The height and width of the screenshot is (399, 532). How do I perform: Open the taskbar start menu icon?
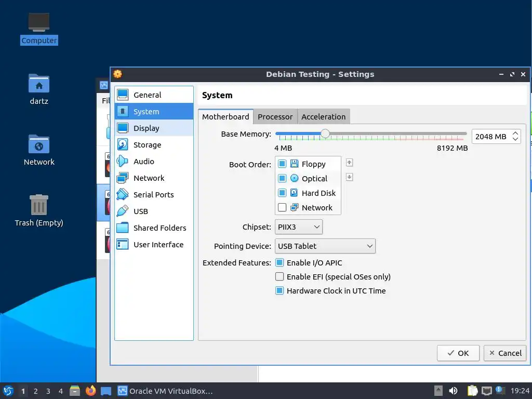click(x=8, y=391)
